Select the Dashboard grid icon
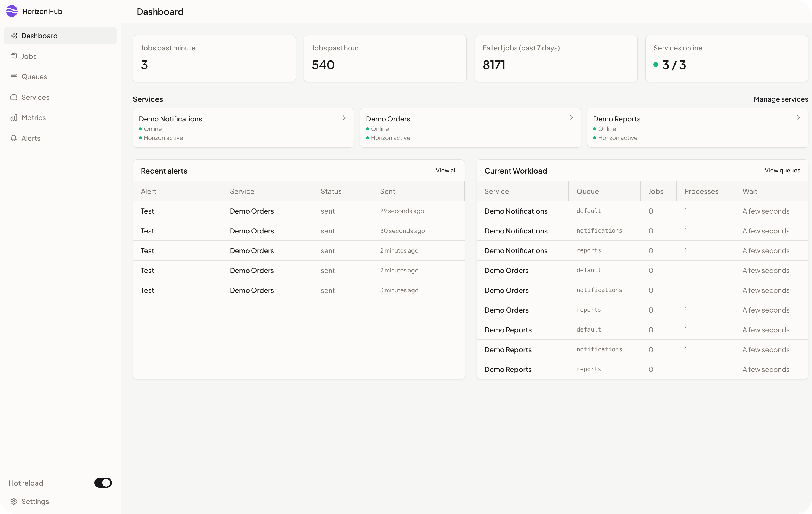This screenshot has height=514, width=812. pos(14,36)
